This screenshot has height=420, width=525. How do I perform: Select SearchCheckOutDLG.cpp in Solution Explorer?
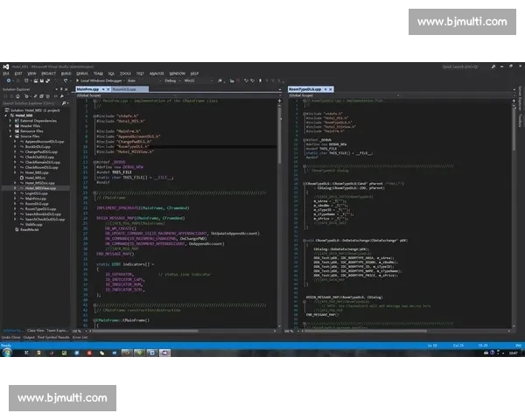coord(45,220)
